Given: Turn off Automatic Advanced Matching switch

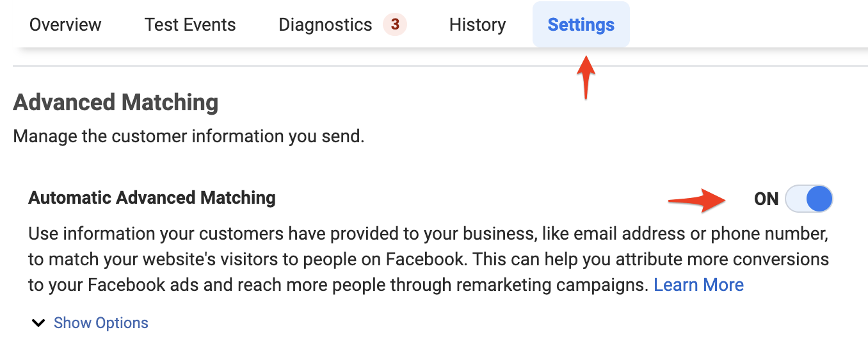Looking at the screenshot, I should tap(809, 199).
